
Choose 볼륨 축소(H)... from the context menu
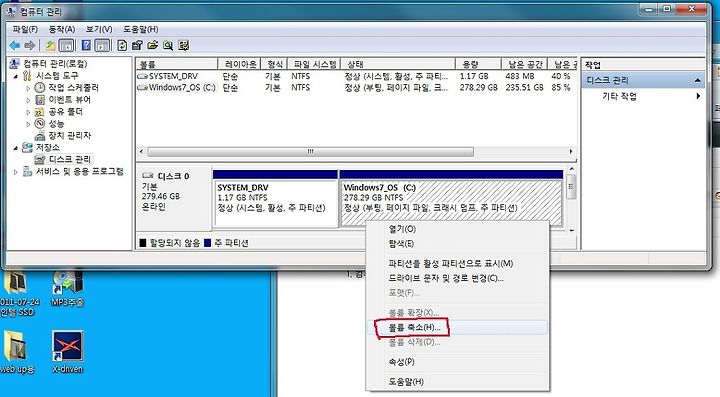tap(457, 327)
